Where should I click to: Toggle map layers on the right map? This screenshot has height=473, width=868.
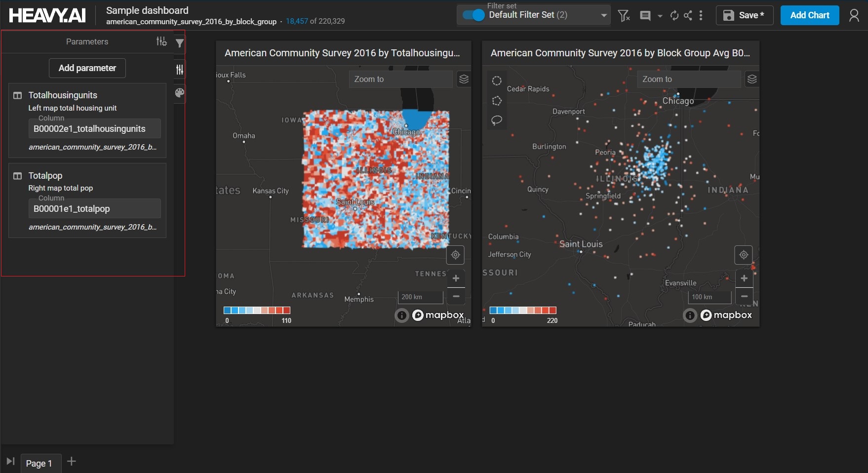751,79
